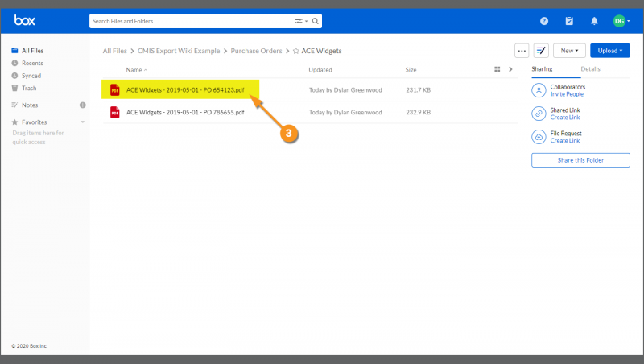Open notifications bell icon
644x364 pixels.
click(594, 21)
